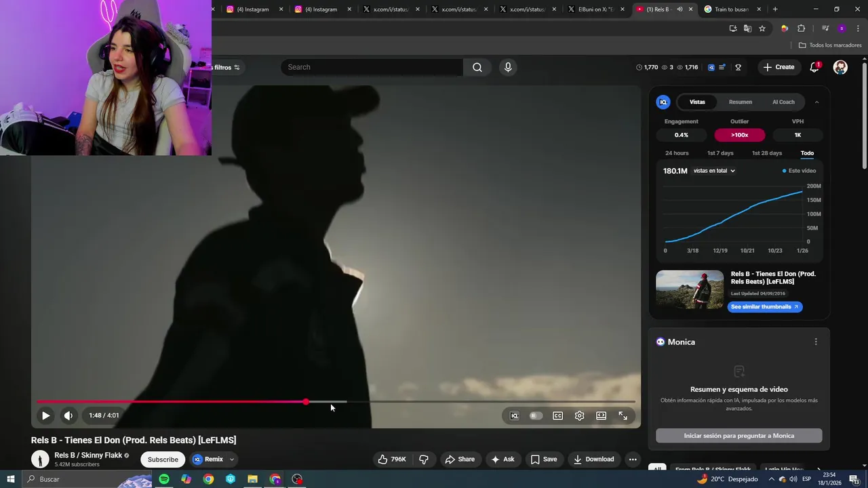Click the list icon with blue dot
868x488 pixels.
[722, 67]
